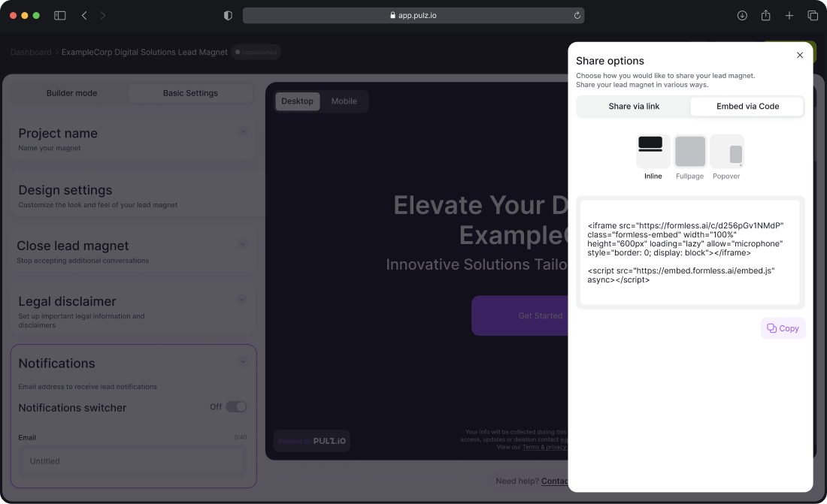Image resolution: width=827 pixels, height=504 pixels.
Task: Choose the Inline embed layout icon
Action: [653, 151]
